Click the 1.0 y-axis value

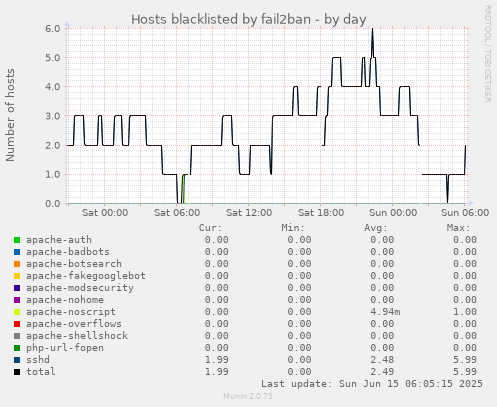53,174
